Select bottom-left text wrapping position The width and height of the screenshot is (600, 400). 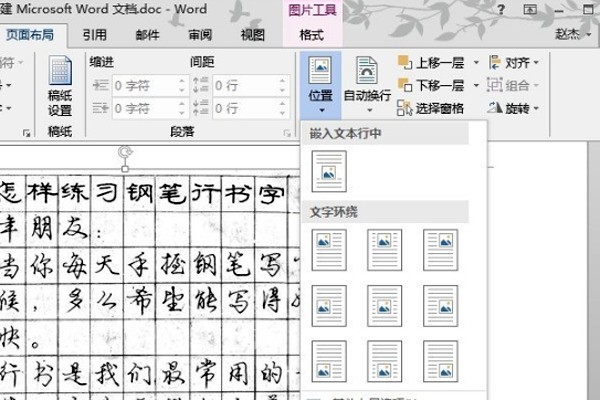click(x=329, y=359)
